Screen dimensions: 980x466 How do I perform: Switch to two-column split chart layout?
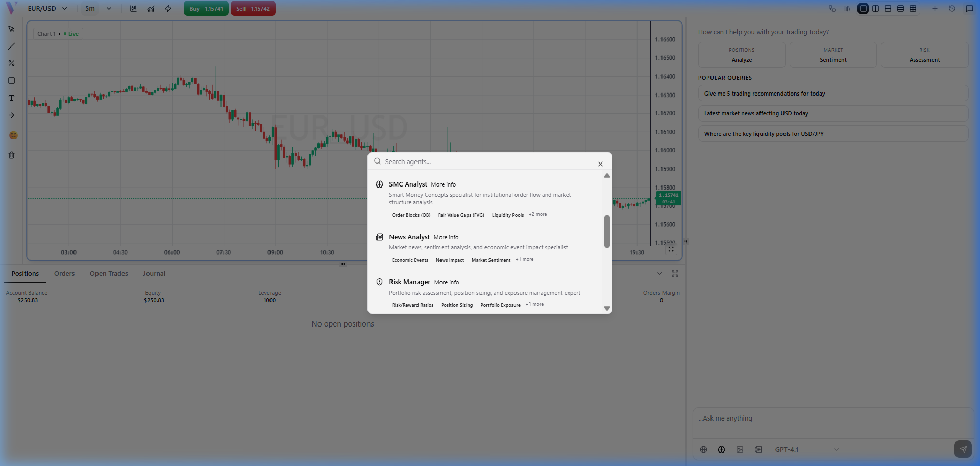(875, 9)
